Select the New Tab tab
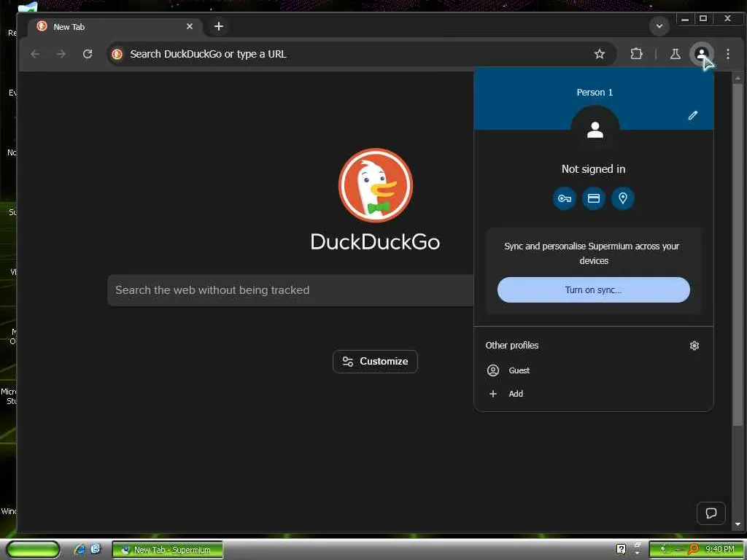The image size is (747, 560). [x=115, y=27]
